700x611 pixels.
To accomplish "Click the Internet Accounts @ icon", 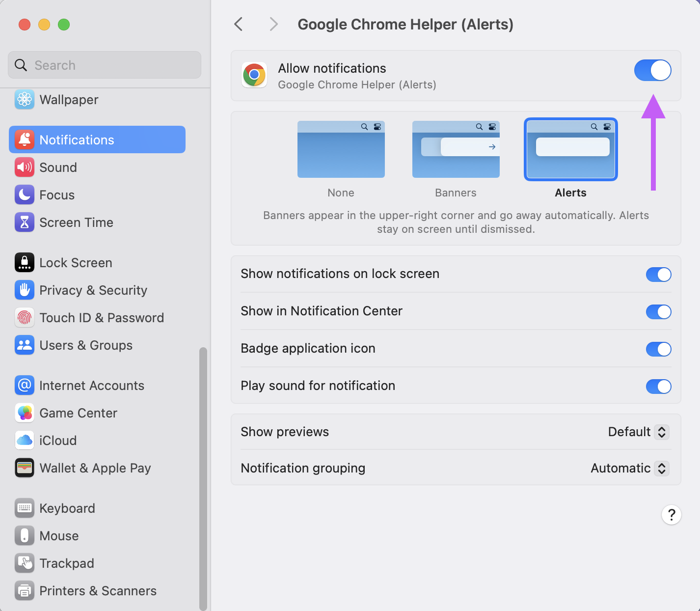I will [x=25, y=385].
